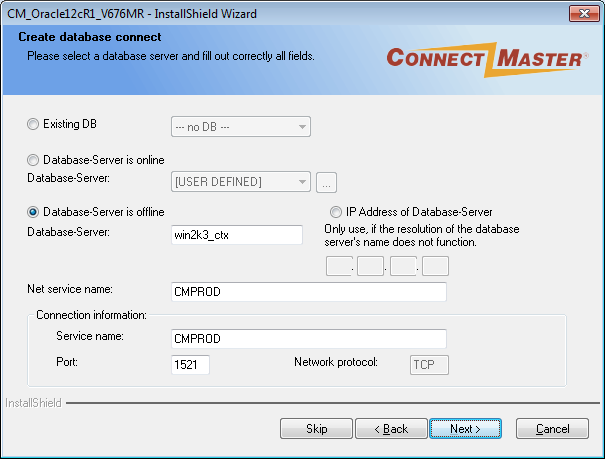
Task: Click the 'Connection information:' group label
Action: coord(91,315)
